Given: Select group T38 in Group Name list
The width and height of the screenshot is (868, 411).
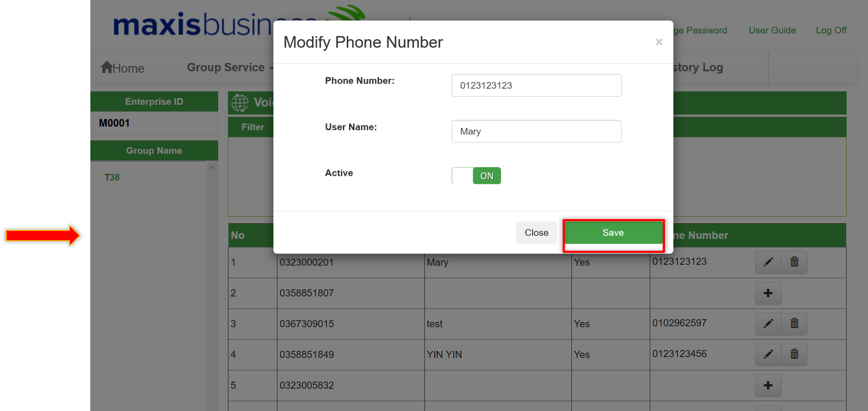Looking at the screenshot, I should coord(112,177).
